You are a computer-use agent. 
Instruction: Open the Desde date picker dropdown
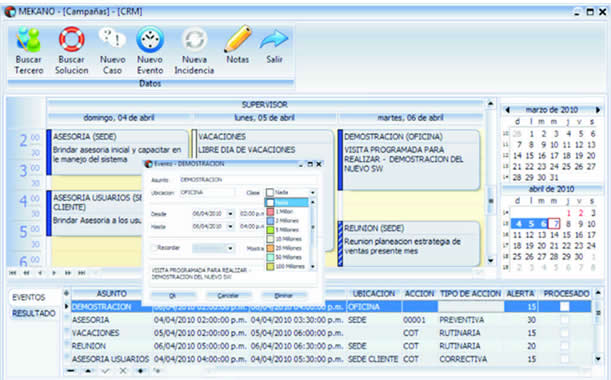pos(230,214)
